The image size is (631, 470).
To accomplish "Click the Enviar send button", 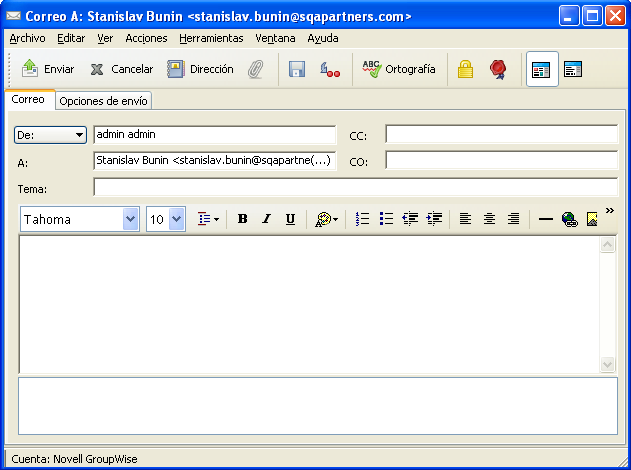I will 47,69.
